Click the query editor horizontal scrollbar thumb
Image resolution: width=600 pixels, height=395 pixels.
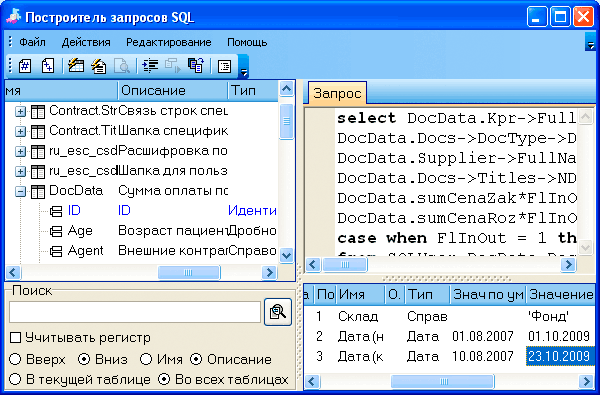(x=345, y=264)
